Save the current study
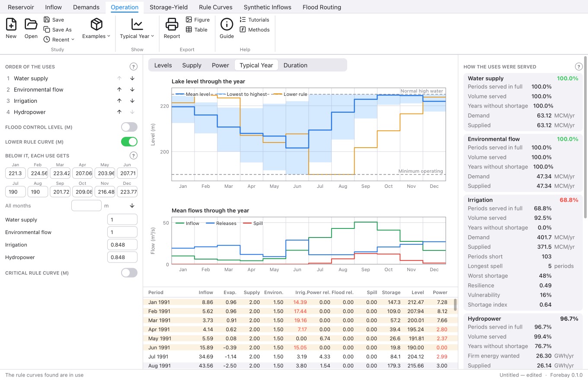The height and width of the screenshot is (380, 588). [x=54, y=20]
